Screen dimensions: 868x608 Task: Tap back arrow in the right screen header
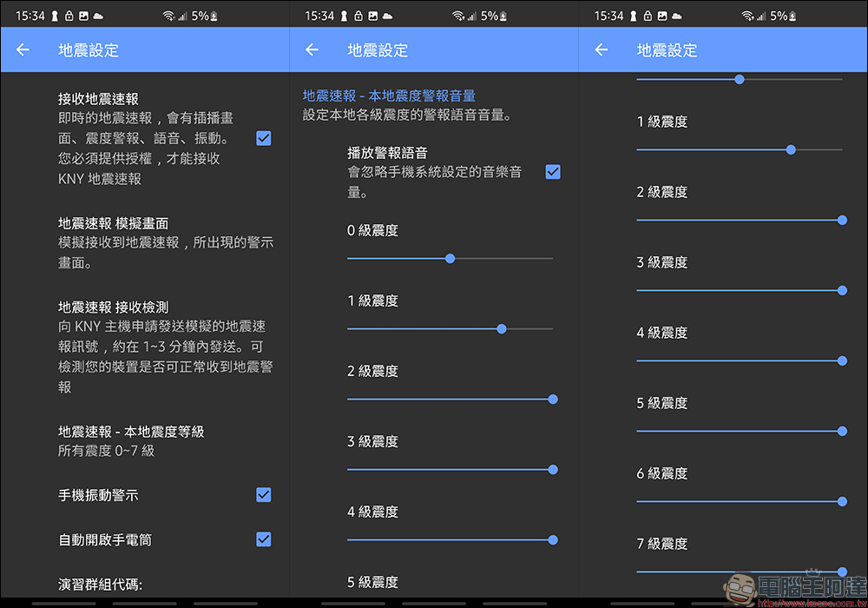(x=602, y=50)
